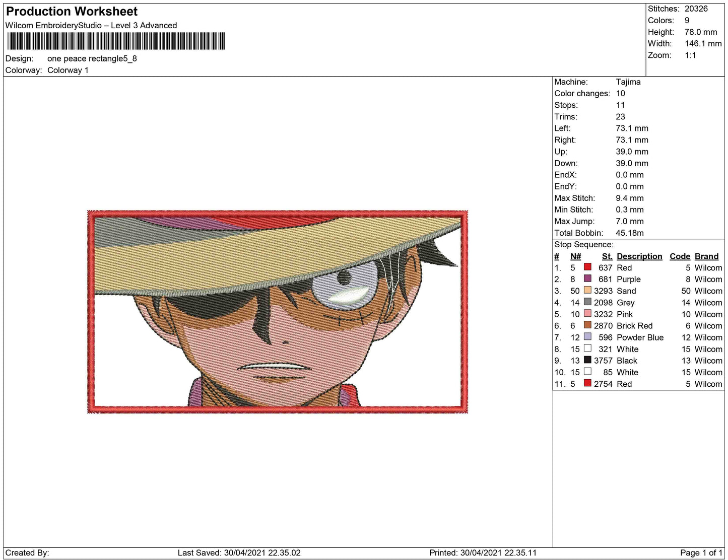Select the 'EndX:' label
The image size is (728, 560).
pyautogui.click(x=566, y=174)
